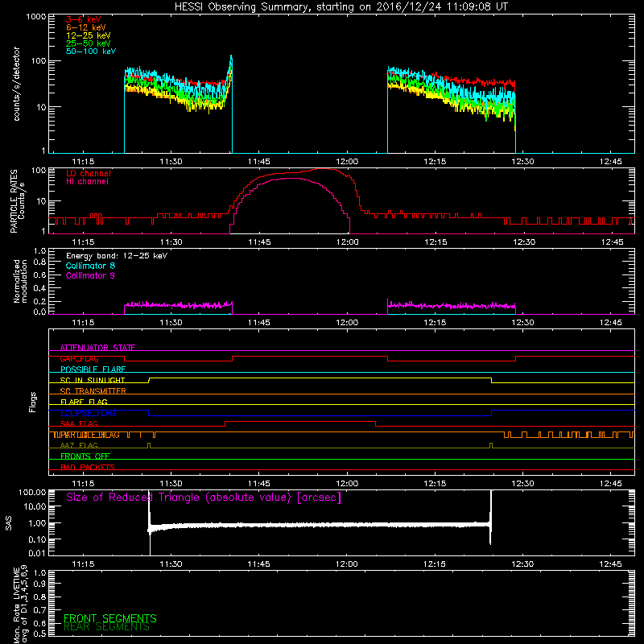Click the 12-25 keV legend entry in the top panel
644x644 pixels.
[x=89, y=35]
